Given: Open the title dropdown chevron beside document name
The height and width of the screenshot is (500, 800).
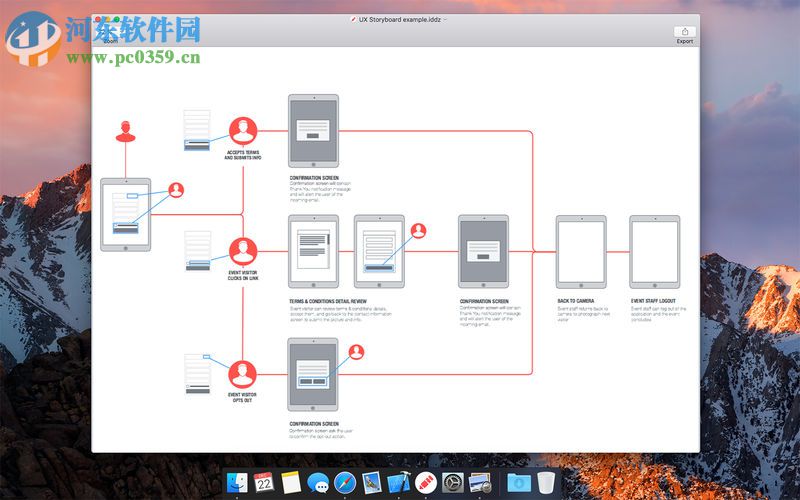Looking at the screenshot, I should click(445, 20).
